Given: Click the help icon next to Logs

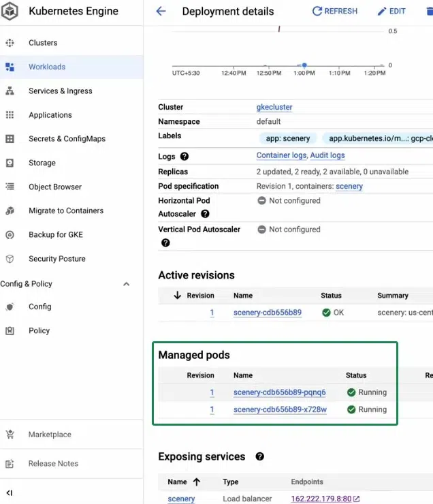Looking at the screenshot, I should click(x=185, y=157).
